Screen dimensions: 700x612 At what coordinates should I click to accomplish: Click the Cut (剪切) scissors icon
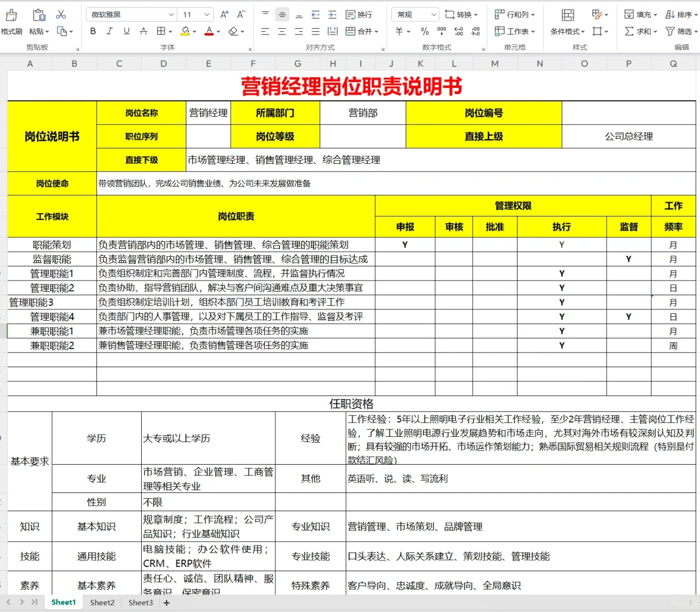click(61, 15)
